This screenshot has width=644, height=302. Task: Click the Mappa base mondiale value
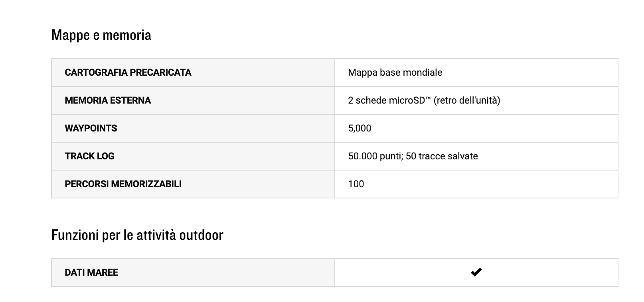pyautogui.click(x=395, y=73)
